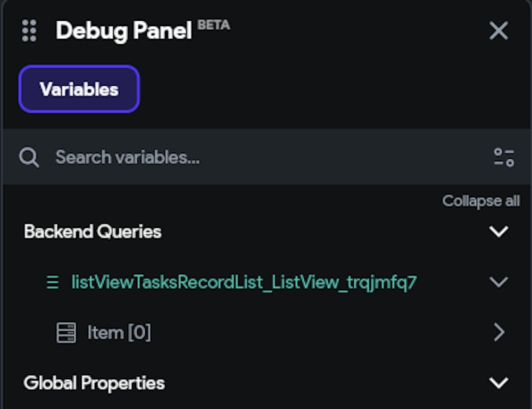Click the record icon next to Item [0]
This screenshot has width=532, height=409.
coord(66,333)
